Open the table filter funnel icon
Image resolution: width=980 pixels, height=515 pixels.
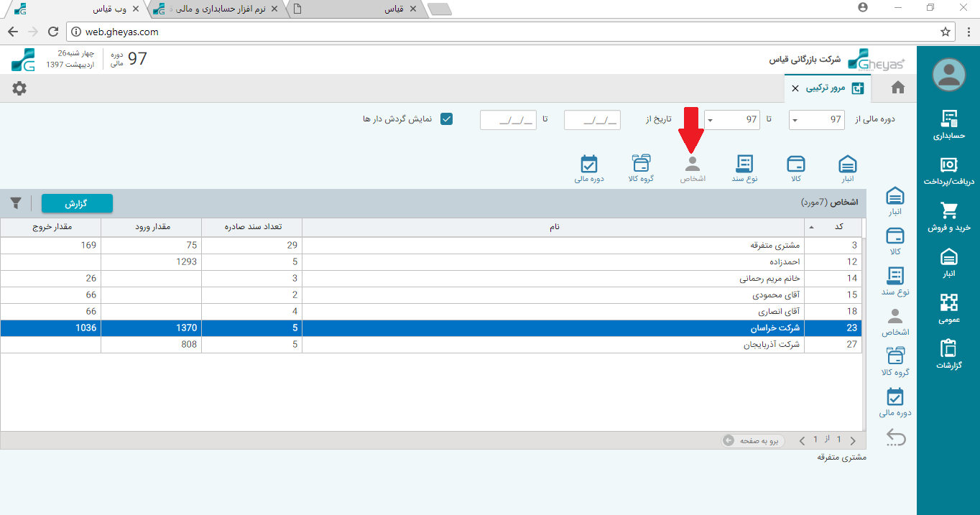tap(17, 203)
